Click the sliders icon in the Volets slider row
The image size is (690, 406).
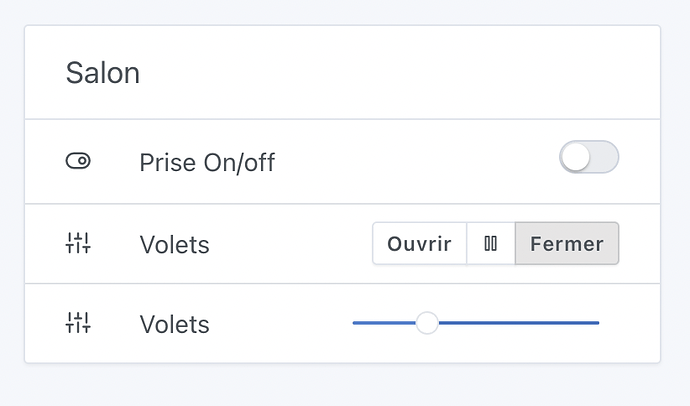(x=78, y=323)
